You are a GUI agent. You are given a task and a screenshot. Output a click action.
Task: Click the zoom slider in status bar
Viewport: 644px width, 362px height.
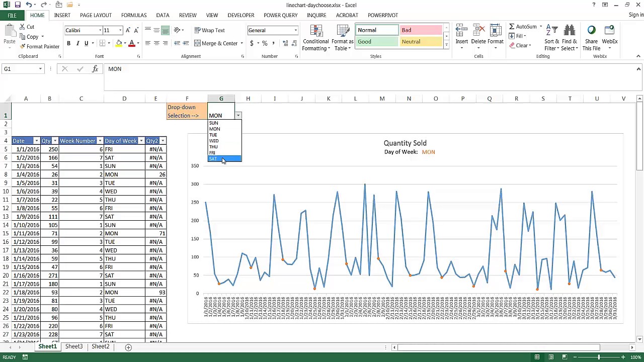tap(599, 357)
